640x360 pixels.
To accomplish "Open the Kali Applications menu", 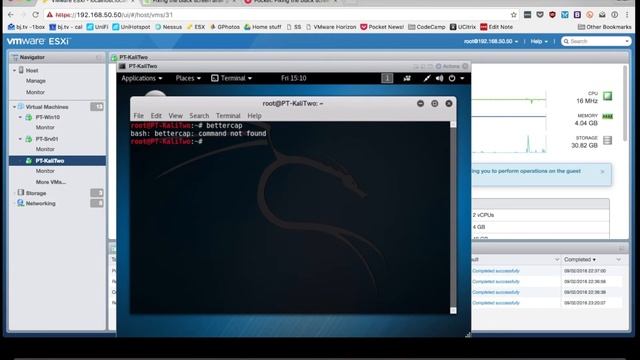I will (142, 78).
